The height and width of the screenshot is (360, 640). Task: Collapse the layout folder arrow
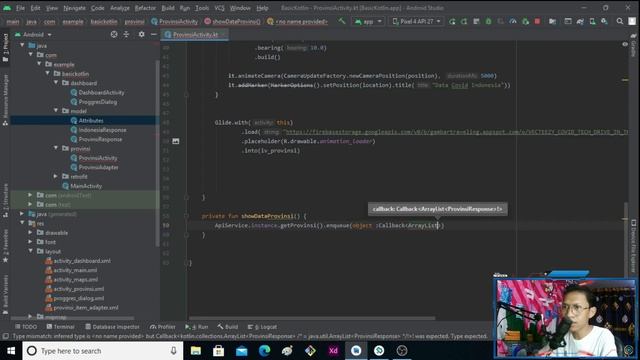[x=30, y=251]
